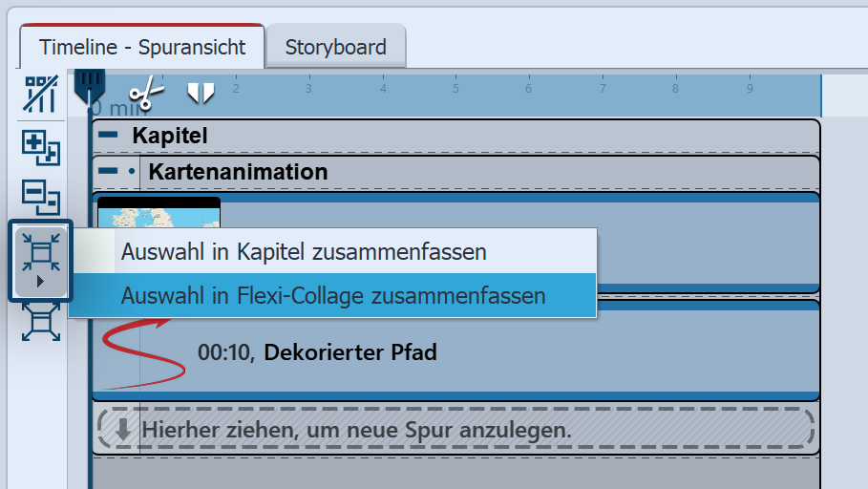
Task: Click the Kartenanimation title label
Action: 238,173
